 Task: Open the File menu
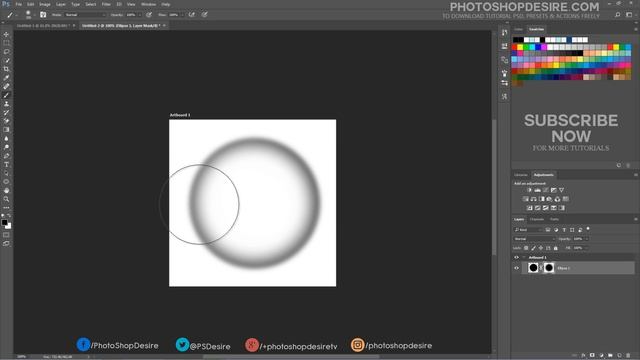pos(19,4)
